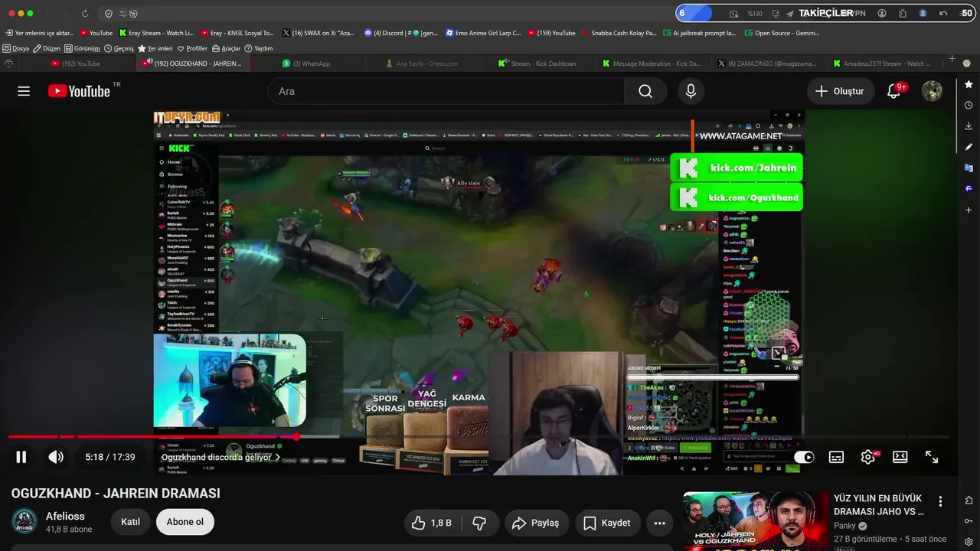Open history clock in browser sidebar
The height and width of the screenshot is (551, 980).
[969, 105]
